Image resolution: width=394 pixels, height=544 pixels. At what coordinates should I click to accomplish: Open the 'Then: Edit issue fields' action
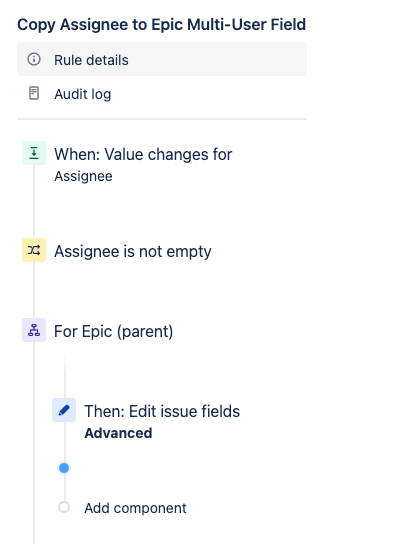pos(162,411)
